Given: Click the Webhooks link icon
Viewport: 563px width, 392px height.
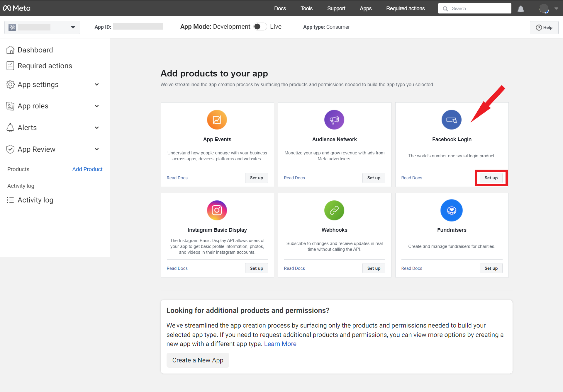Looking at the screenshot, I should 334,210.
